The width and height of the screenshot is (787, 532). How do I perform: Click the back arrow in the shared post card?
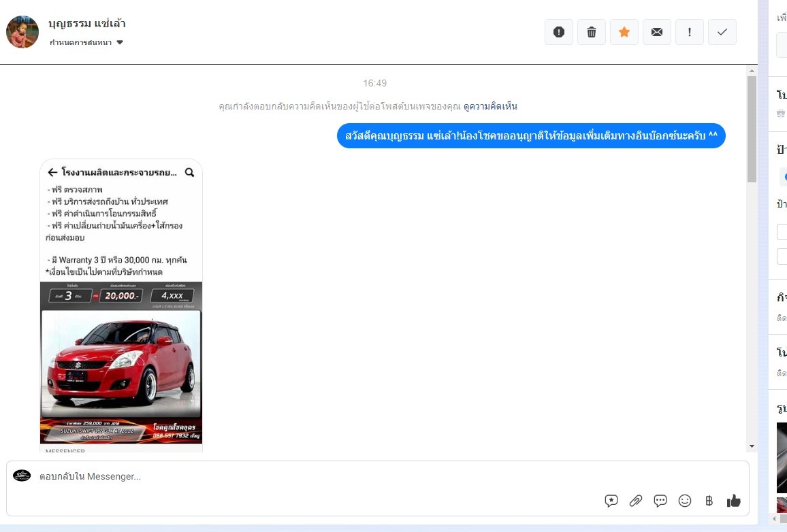point(52,173)
